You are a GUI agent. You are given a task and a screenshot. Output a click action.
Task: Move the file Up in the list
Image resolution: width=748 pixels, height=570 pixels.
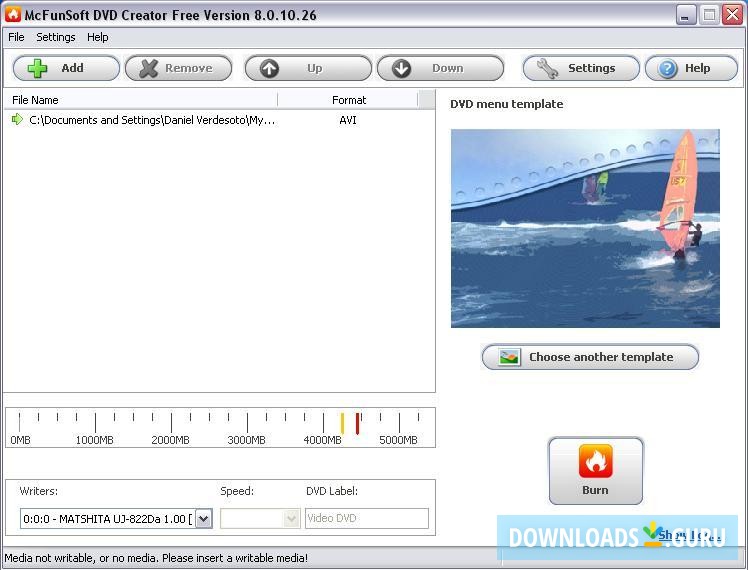point(308,68)
